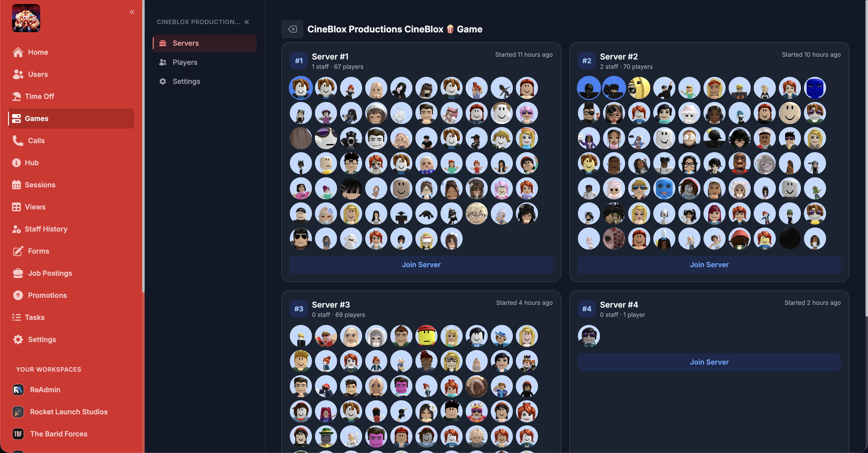
Task: Click the #1 server badge
Action: 299,61
